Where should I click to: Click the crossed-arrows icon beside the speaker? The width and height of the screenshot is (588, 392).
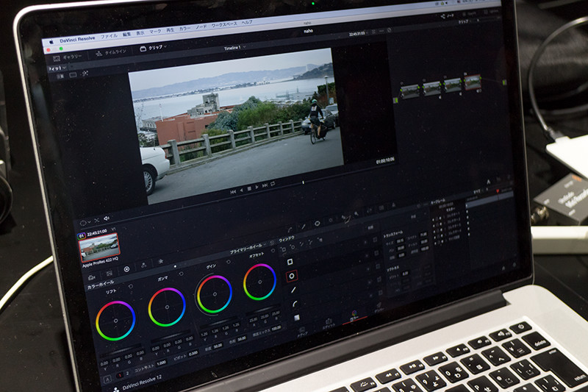point(97,221)
